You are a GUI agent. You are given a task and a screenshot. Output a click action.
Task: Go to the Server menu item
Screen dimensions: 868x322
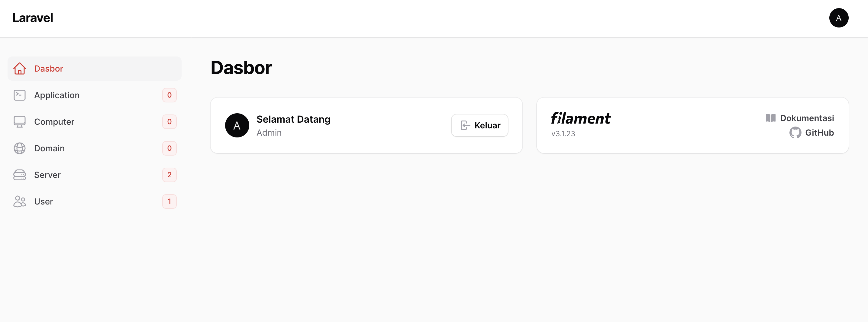pos(47,175)
